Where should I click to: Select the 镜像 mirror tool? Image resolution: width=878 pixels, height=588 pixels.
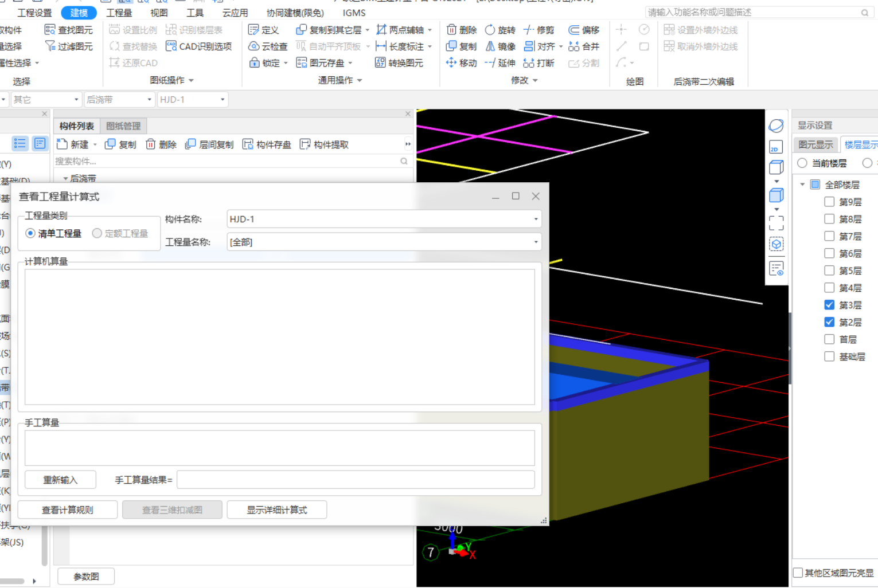(x=500, y=46)
